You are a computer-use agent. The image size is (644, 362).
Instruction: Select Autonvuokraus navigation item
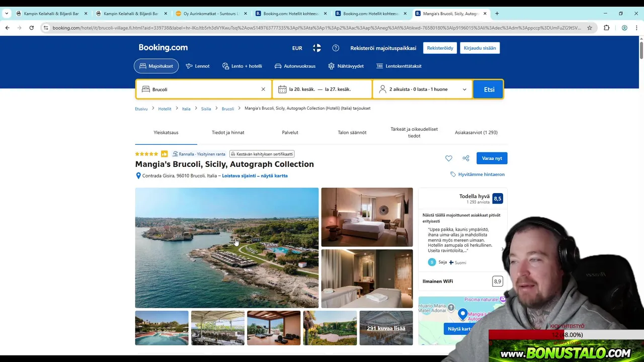coord(295,66)
